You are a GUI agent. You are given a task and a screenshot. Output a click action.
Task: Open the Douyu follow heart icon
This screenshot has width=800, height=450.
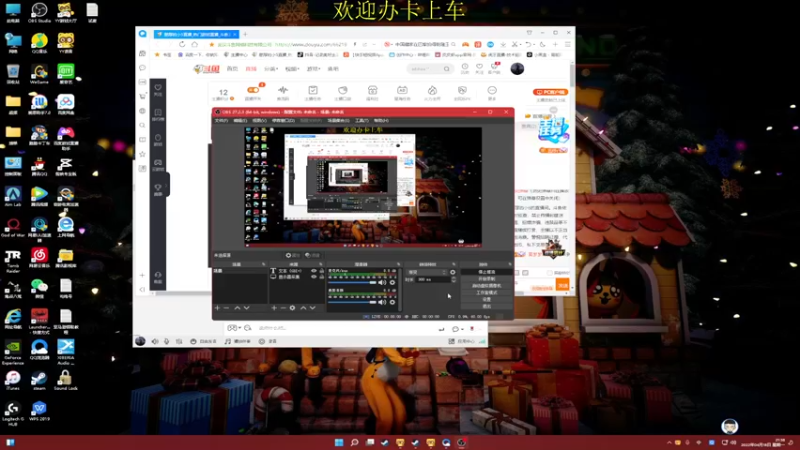click(479, 67)
